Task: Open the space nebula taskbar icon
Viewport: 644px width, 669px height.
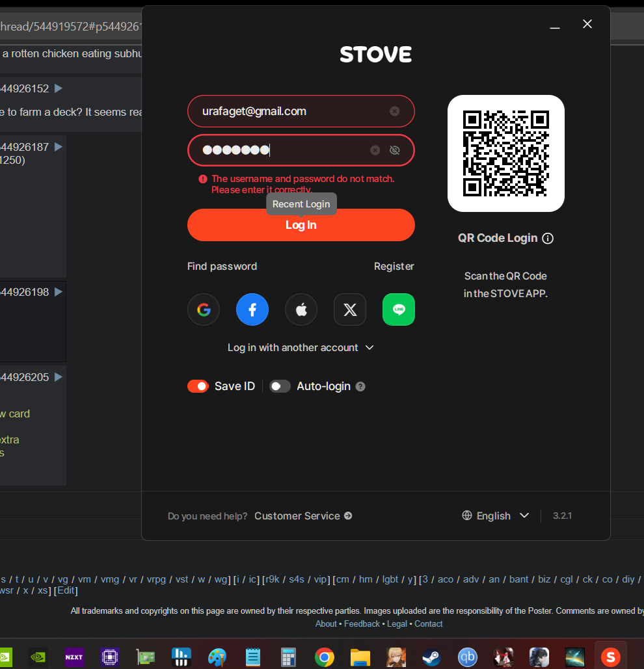Action: click(575, 657)
